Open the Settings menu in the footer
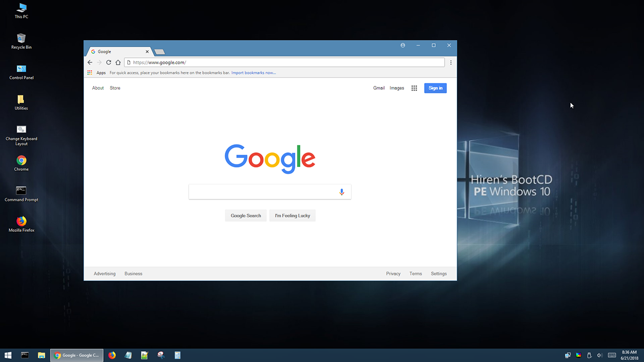This screenshot has height=362, width=644. (x=438, y=274)
